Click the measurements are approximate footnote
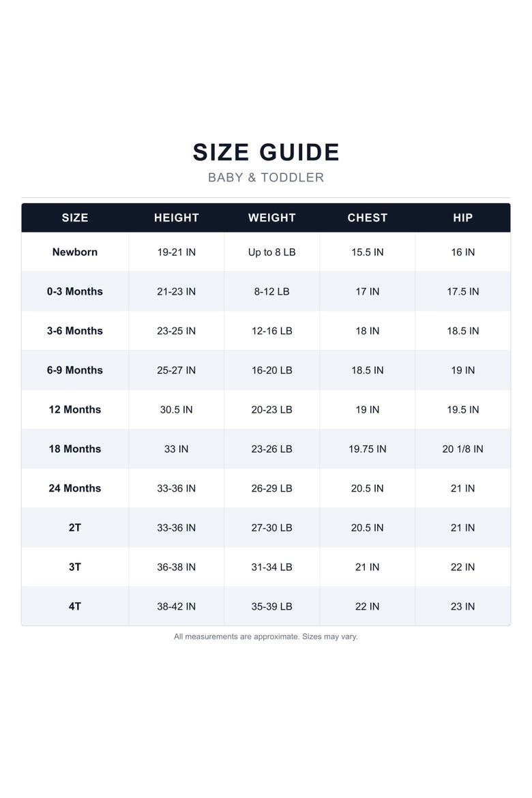The image size is (532, 798). pos(266,636)
